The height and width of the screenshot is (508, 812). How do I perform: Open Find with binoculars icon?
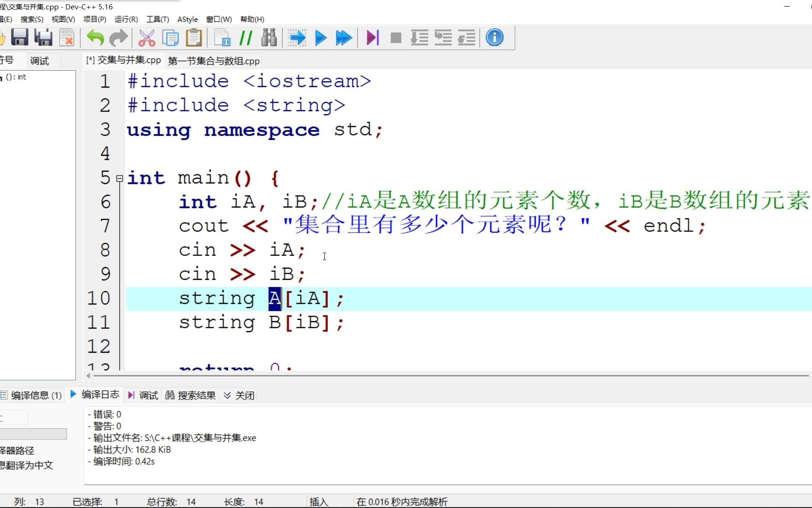269,38
